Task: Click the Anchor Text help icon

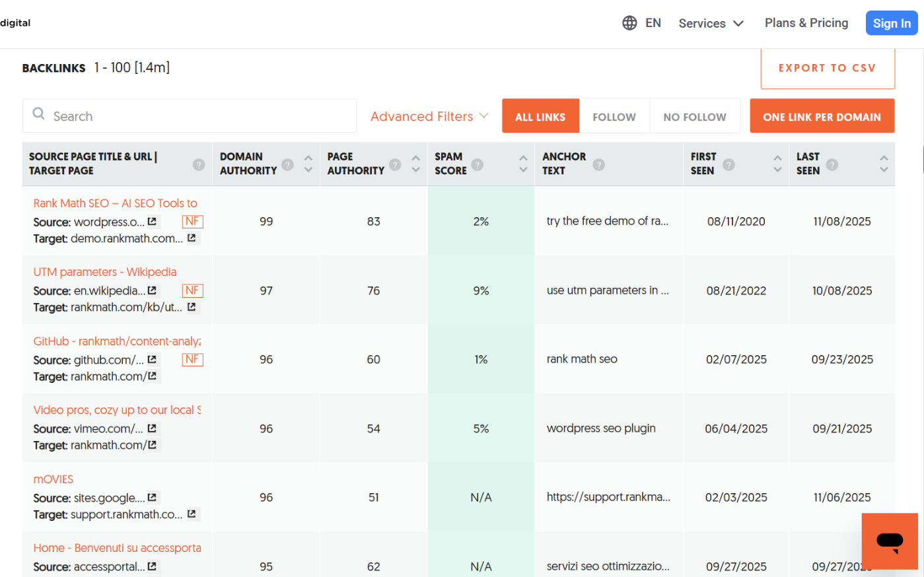Action: 599,164
